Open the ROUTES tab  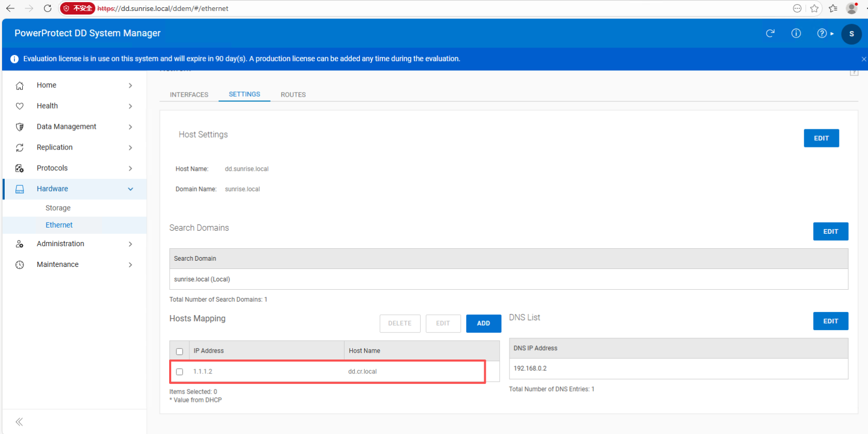pyautogui.click(x=293, y=95)
